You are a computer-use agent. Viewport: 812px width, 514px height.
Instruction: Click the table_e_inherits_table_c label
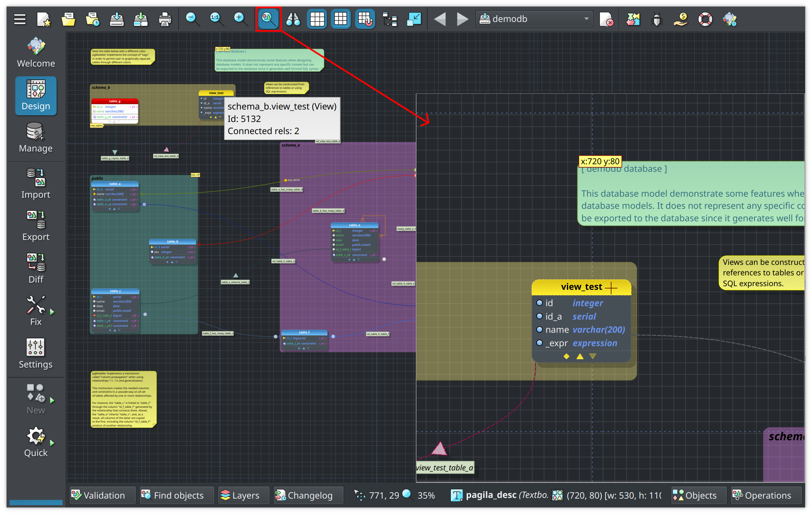(x=235, y=282)
